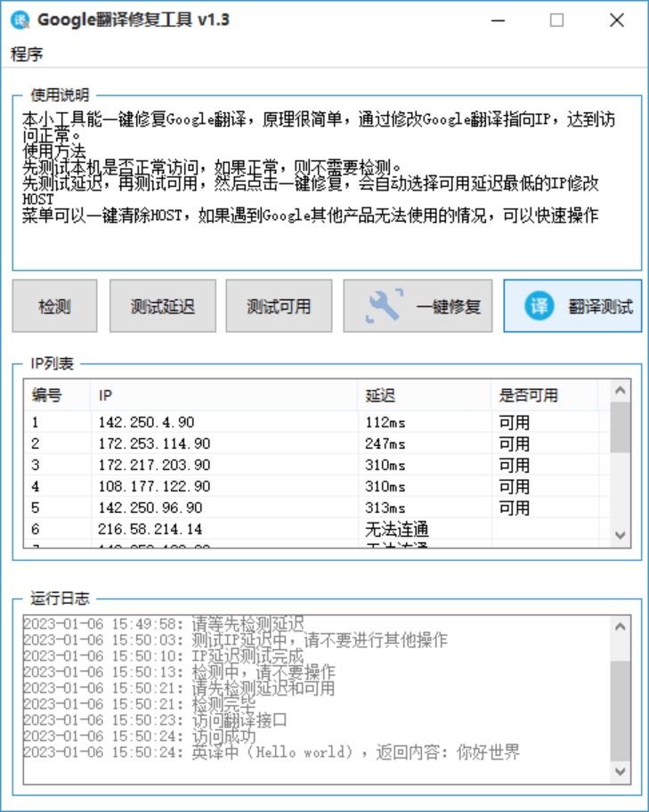Viewport: 649px width, 812px height.
Task: Minimize the Google翻译修复工具 window
Action: (x=499, y=20)
